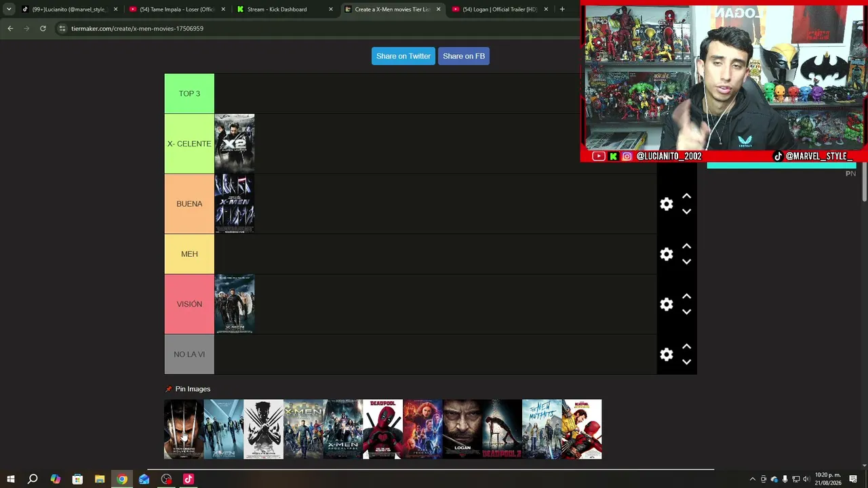Expand the Chrome tab search dropdown
The width and height of the screenshot is (868, 488).
pyautogui.click(x=9, y=9)
